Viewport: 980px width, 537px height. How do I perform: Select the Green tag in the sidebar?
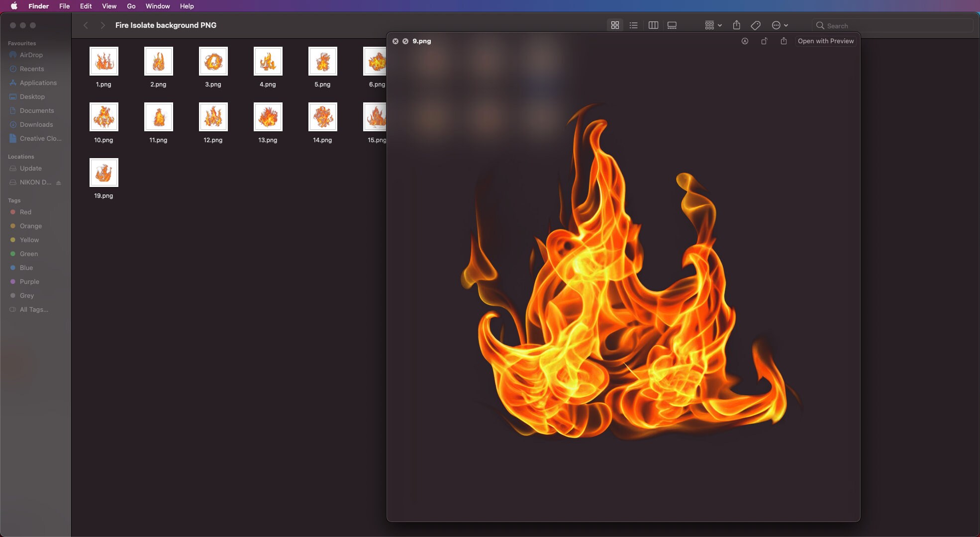[29, 254]
